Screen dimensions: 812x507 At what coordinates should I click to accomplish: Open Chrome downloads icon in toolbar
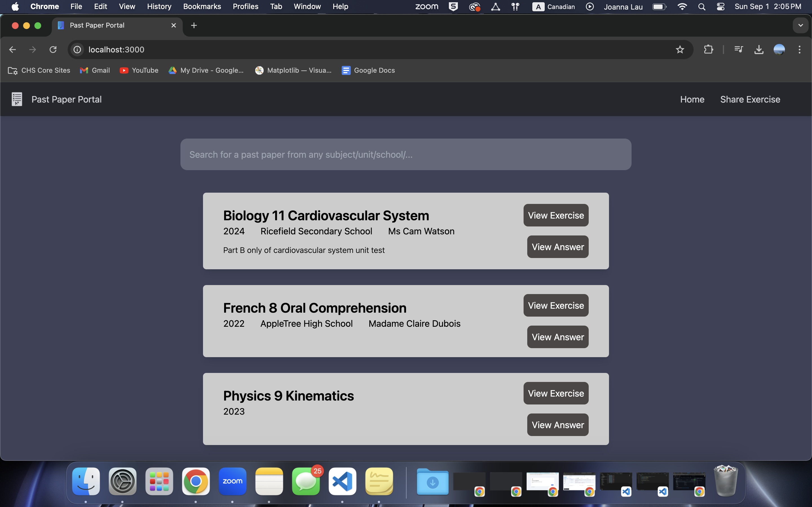pyautogui.click(x=759, y=50)
